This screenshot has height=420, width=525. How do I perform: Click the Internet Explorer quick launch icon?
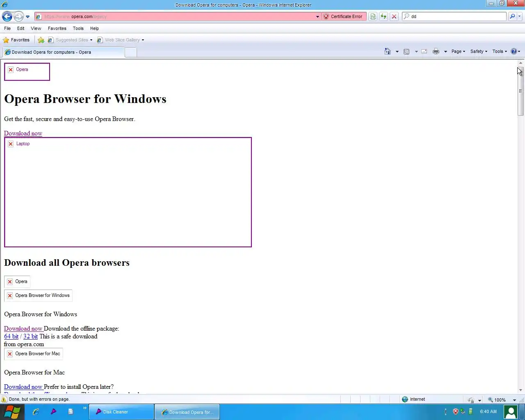point(36,411)
